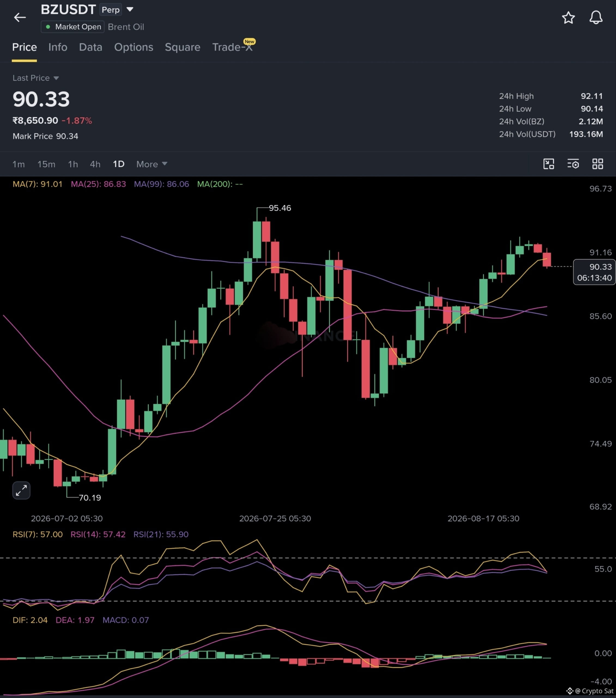Add BZUSDT to favorites with the star

(x=568, y=17)
